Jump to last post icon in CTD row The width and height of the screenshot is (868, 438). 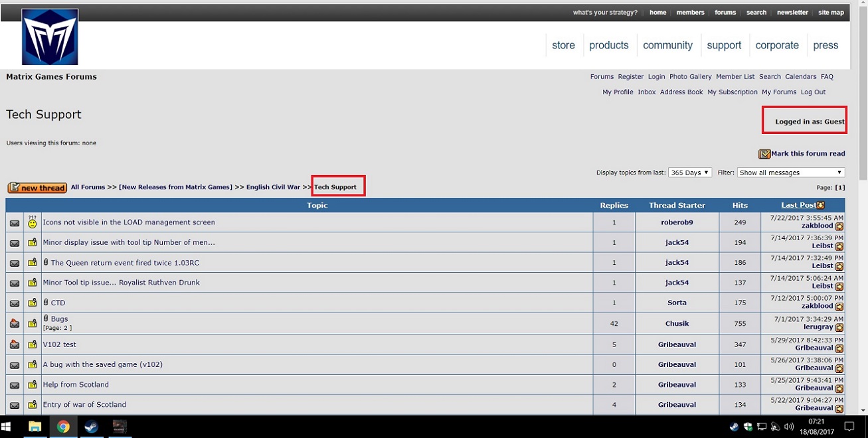coord(839,307)
